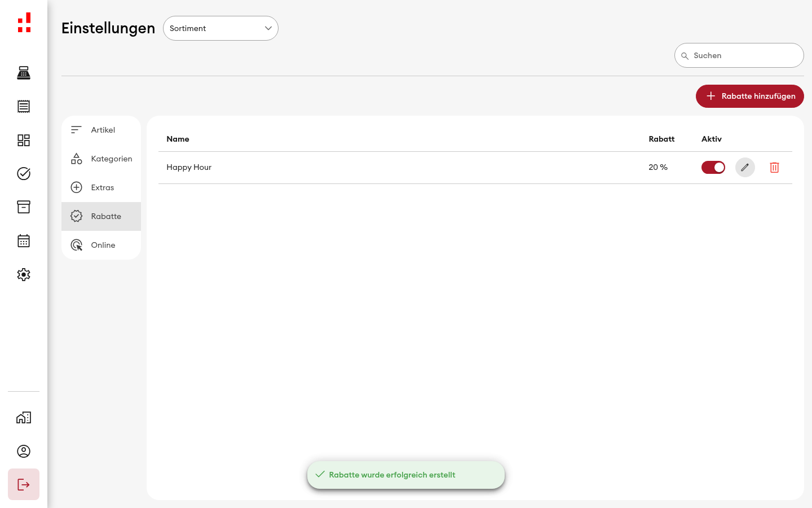
Task: Open the calendar icon in sidebar
Action: [x=24, y=241]
